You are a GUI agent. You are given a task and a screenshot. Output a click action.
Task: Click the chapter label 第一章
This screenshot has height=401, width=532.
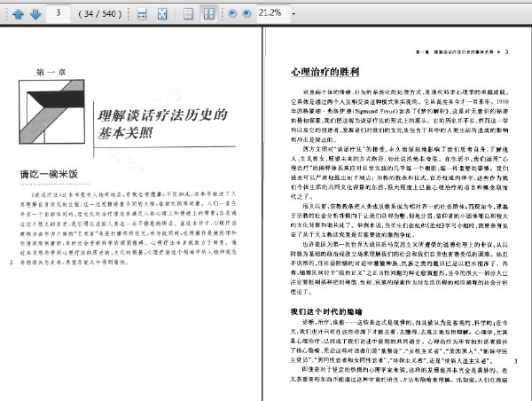51,72
